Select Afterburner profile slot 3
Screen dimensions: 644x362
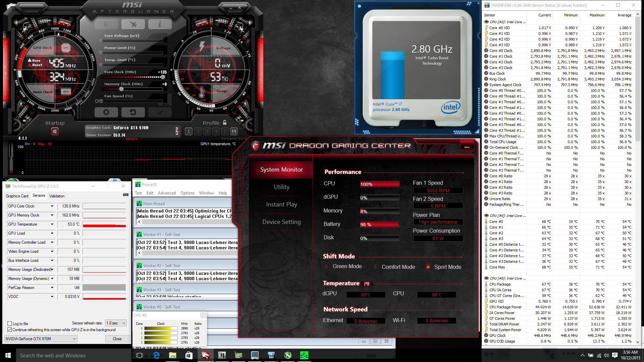pos(207,131)
